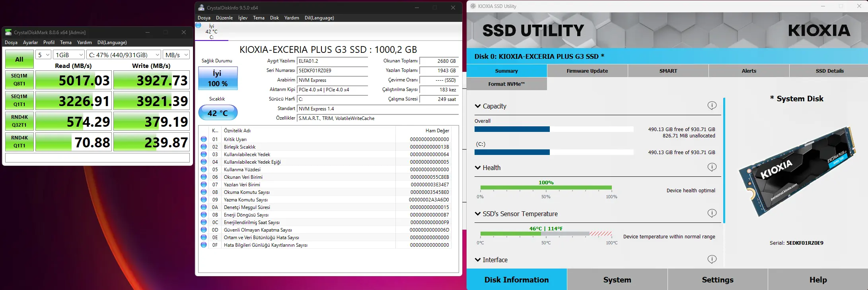Click the status orb for Enerji Döngüsü Sayısı row

[x=204, y=215]
